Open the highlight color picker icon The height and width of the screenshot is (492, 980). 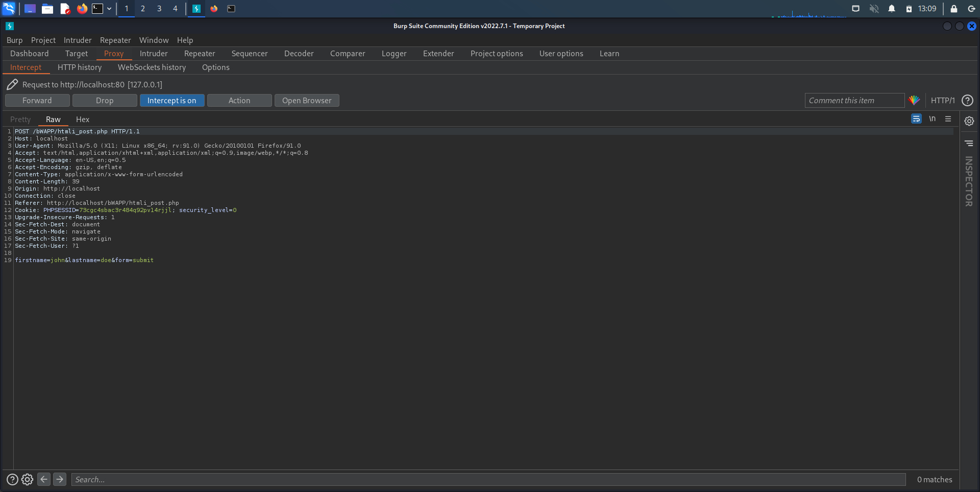914,101
